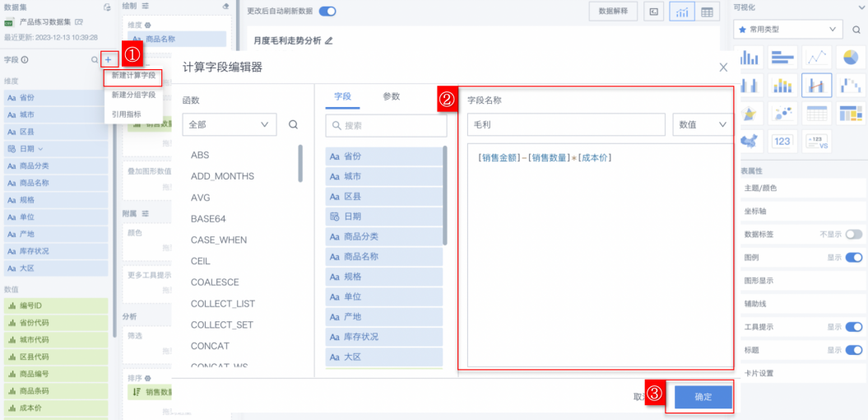Select the horizontal bar chart icon
Viewport: 868px width, 420px height.
point(782,58)
